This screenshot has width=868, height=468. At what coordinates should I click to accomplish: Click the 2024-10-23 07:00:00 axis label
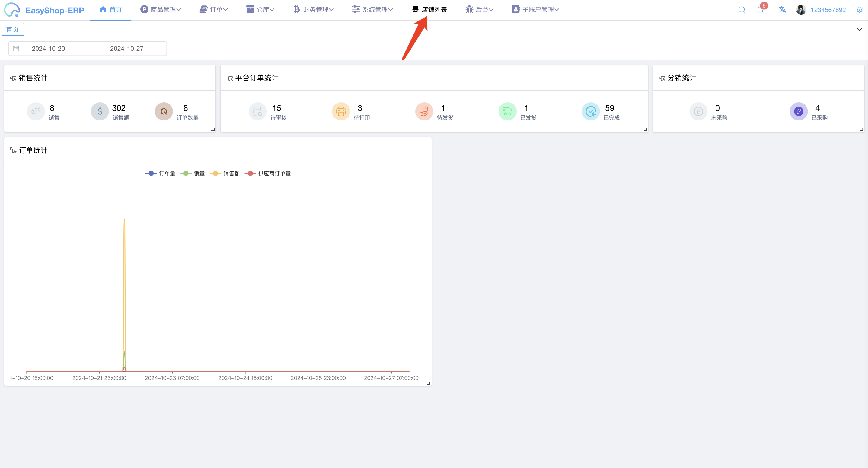(172, 378)
